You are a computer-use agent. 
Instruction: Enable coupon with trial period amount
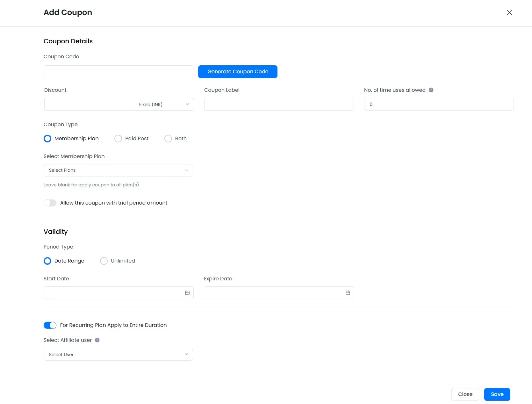[50, 203]
